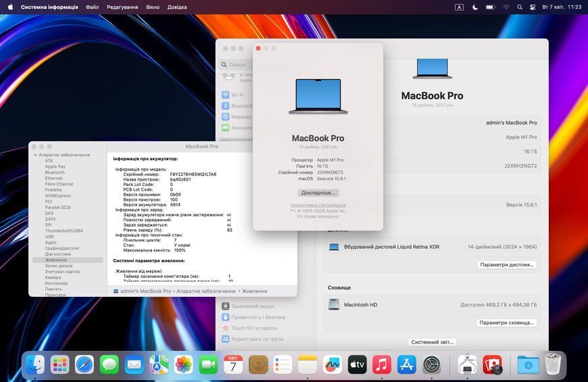The image size is (588, 382).
Task: Open the Apple menu
Action: (x=10, y=7)
